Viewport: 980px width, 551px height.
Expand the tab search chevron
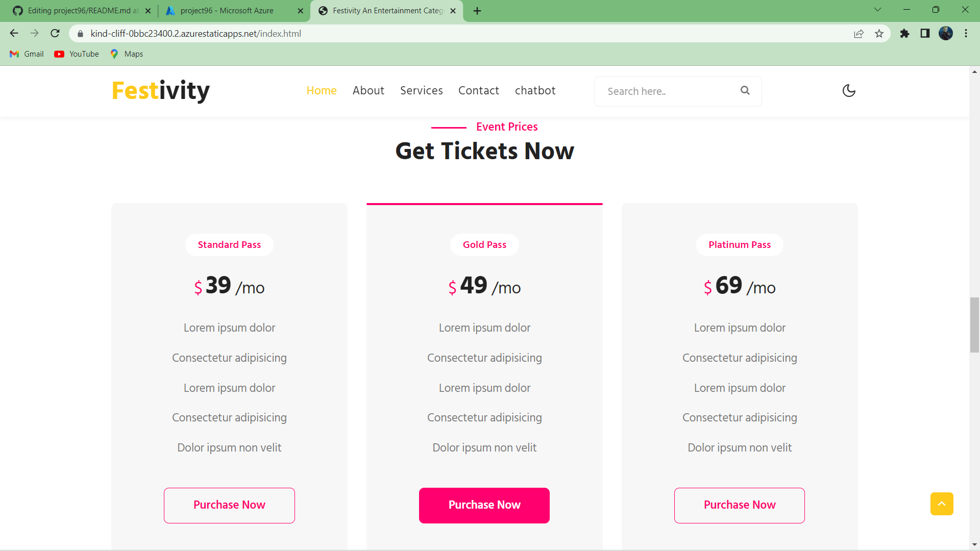coord(877,10)
